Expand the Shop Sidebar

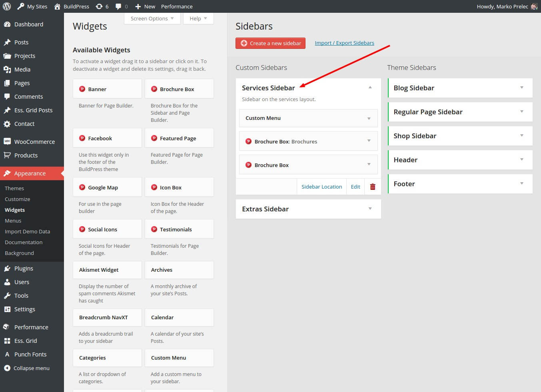click(522, 135)
